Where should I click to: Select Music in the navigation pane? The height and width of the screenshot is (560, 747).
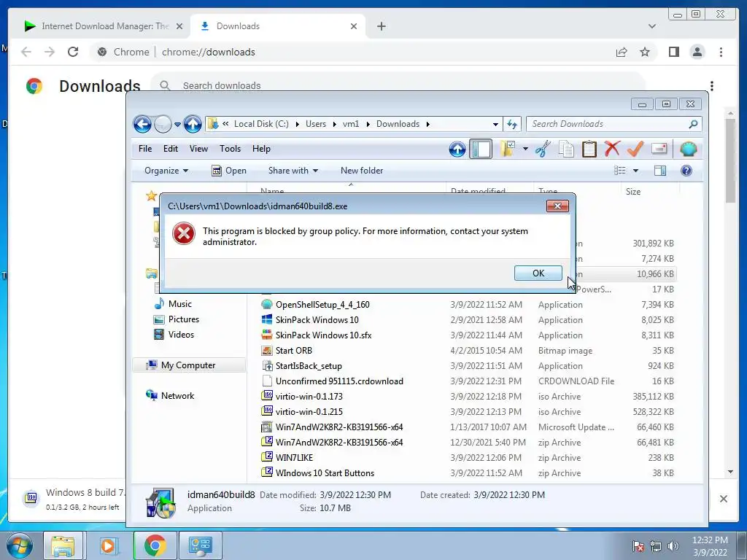(179, 304)
